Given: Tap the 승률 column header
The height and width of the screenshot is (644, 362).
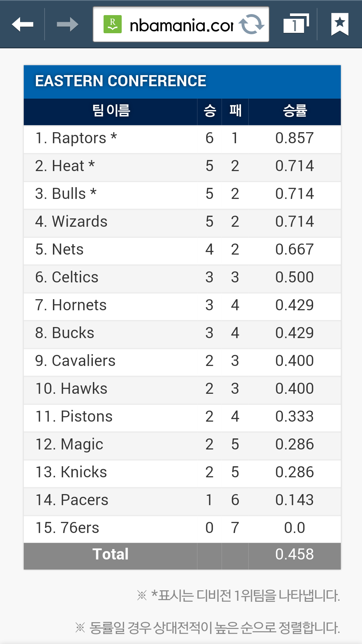Looking at the screenshot, I should coord(295,111).
